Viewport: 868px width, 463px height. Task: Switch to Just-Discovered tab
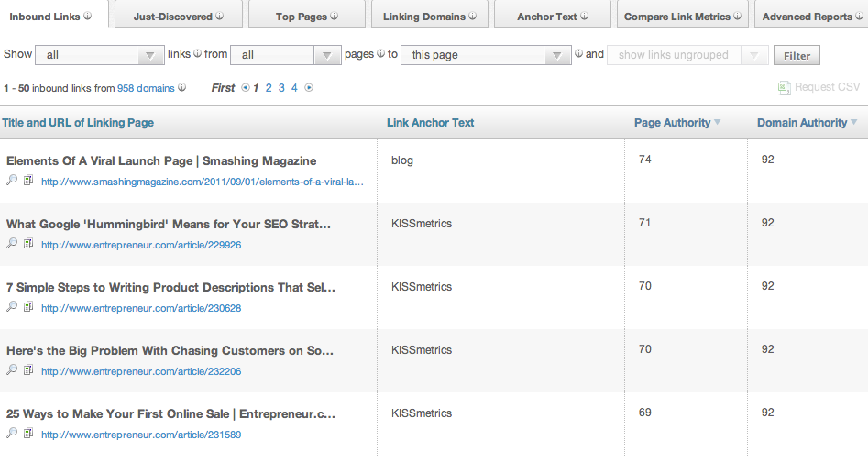pos(179,15)
